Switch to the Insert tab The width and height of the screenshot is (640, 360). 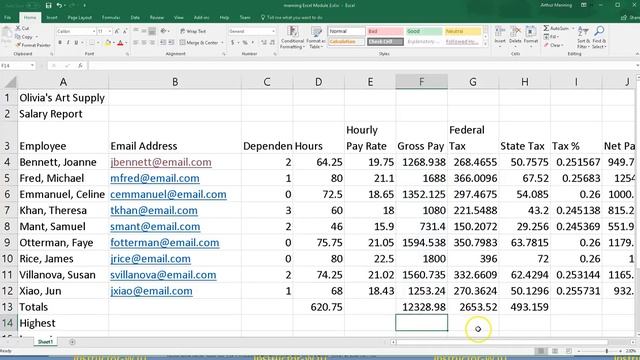coord(52,18)
